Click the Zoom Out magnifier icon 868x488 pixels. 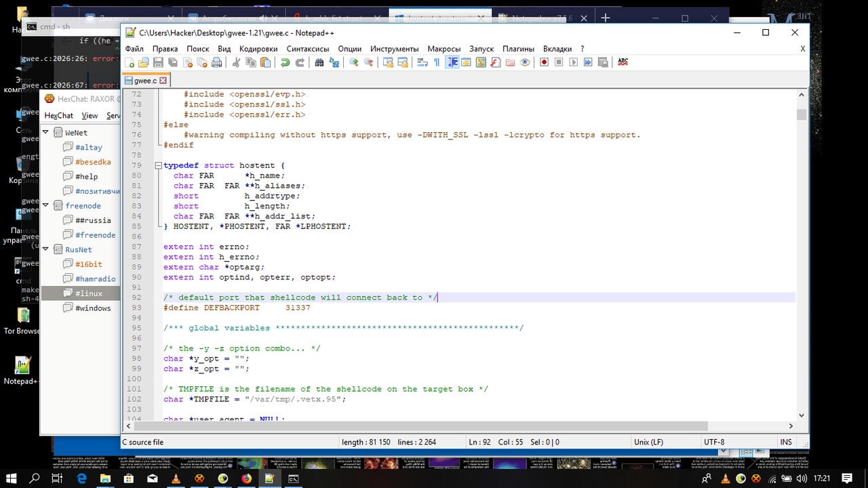tap(368, 62)
